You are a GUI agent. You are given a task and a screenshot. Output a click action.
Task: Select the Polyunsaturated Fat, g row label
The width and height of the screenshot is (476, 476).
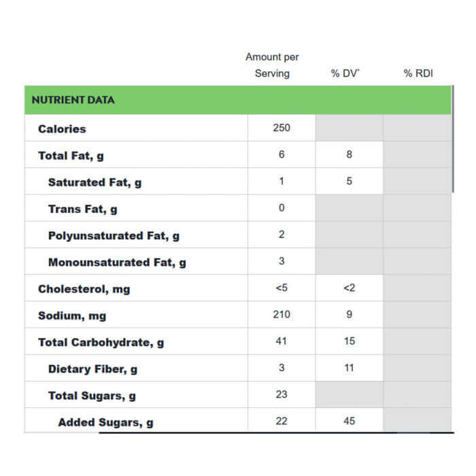click(x=114, y=236)
